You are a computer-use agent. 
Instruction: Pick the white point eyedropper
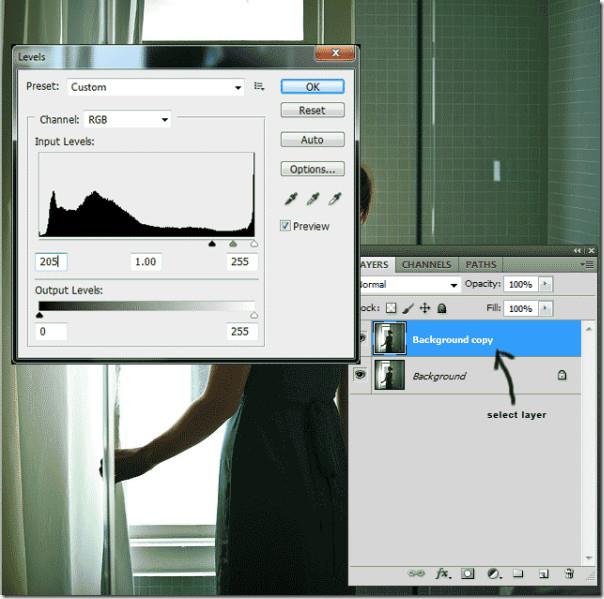click(335, 199)
